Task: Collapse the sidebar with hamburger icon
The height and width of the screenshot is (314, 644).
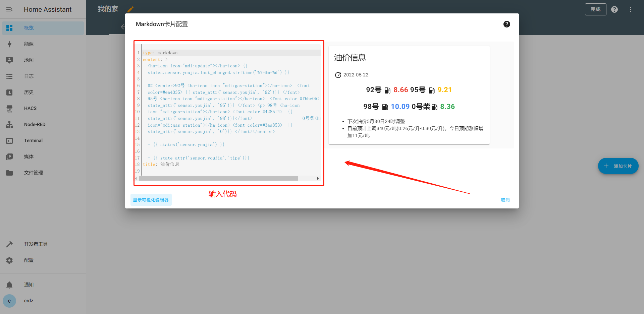Action: pyautogui.click(x=9, y=9)
